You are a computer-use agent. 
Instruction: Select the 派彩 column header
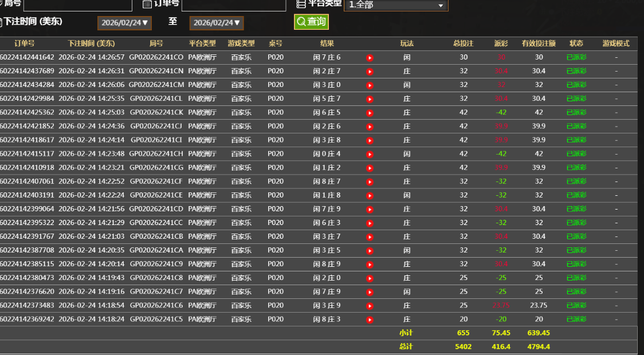click(501, 44)
